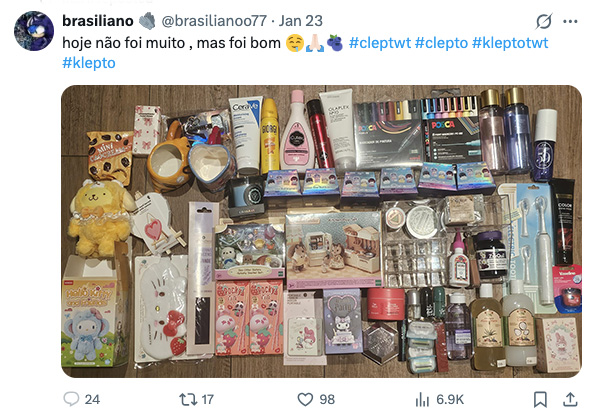The image size is (606, 416).
Task: Follow the #clepto hashtag link
Action: coord(441,43)
